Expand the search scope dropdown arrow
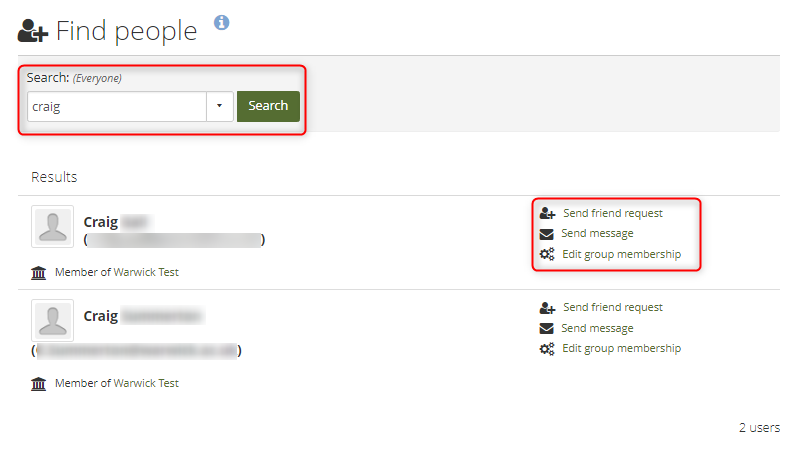 220,106
